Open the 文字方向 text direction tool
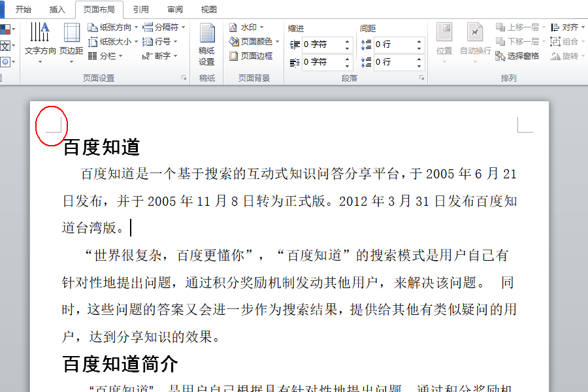588x392 pixels. tap(40, 41)
